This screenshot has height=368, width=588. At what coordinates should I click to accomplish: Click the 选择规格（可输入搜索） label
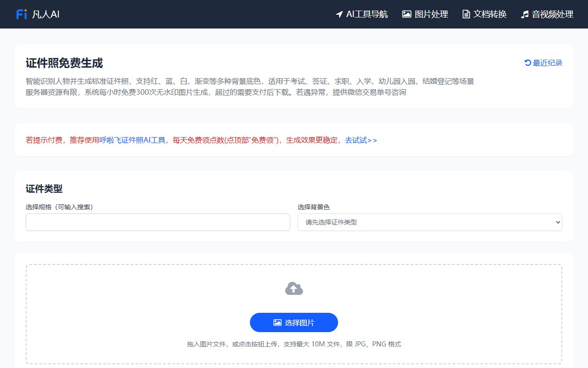point(60,207)
